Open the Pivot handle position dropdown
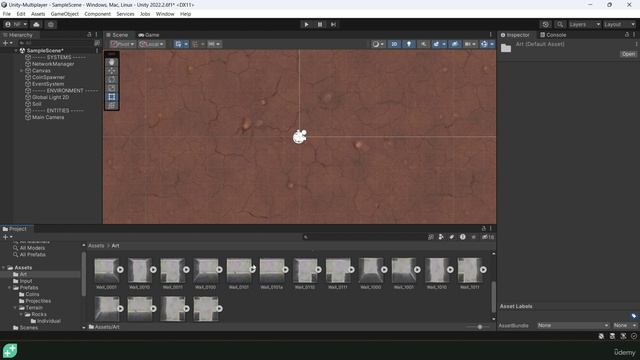The image size is (640, 360). pos(122,44)
